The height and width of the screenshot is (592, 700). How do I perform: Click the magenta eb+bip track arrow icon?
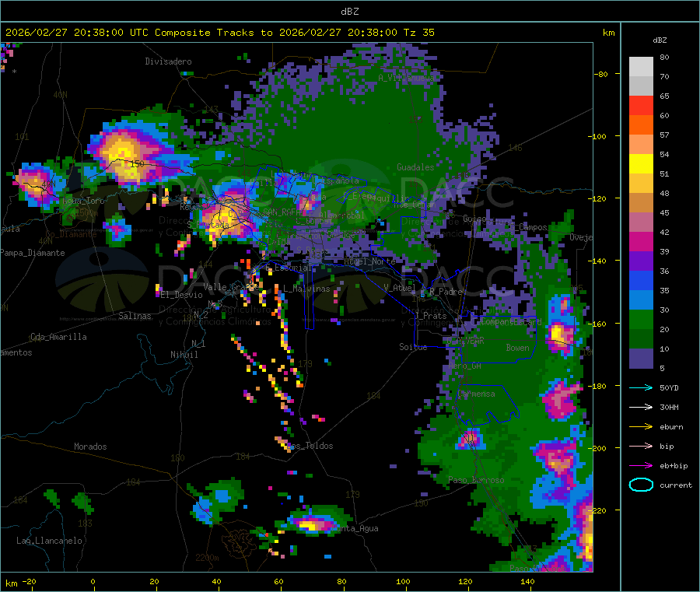click(641, 465)
